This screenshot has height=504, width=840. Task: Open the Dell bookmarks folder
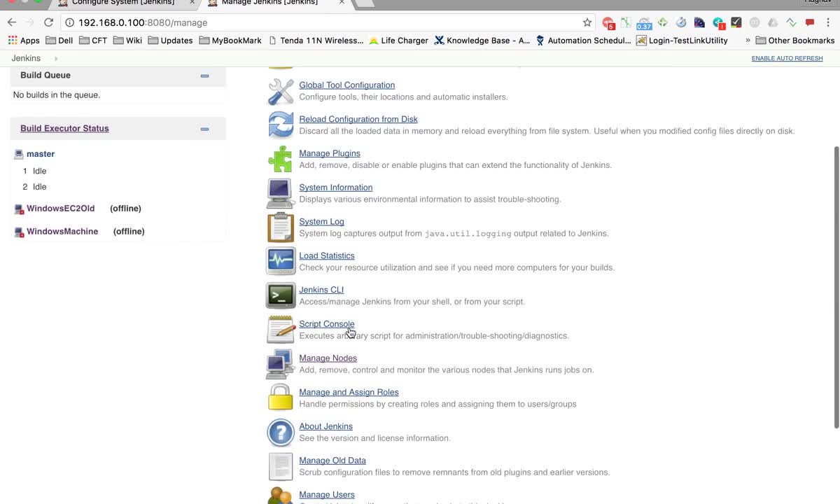(59, 41)
